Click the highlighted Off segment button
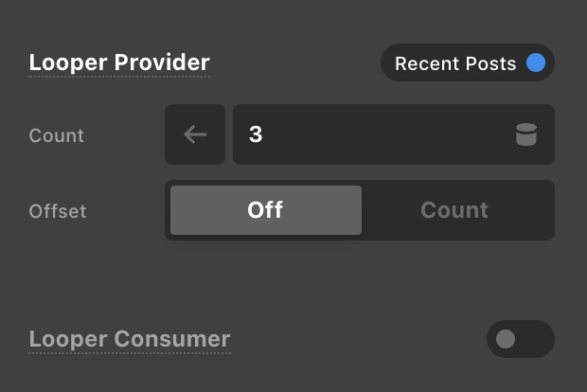587x392 pixels. tap(265, 210)
